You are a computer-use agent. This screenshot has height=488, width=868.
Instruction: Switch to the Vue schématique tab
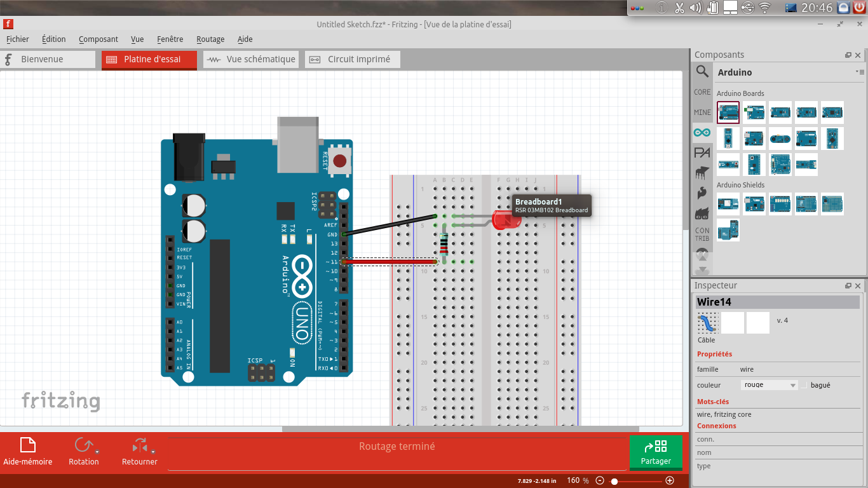(x=251, y=59)
